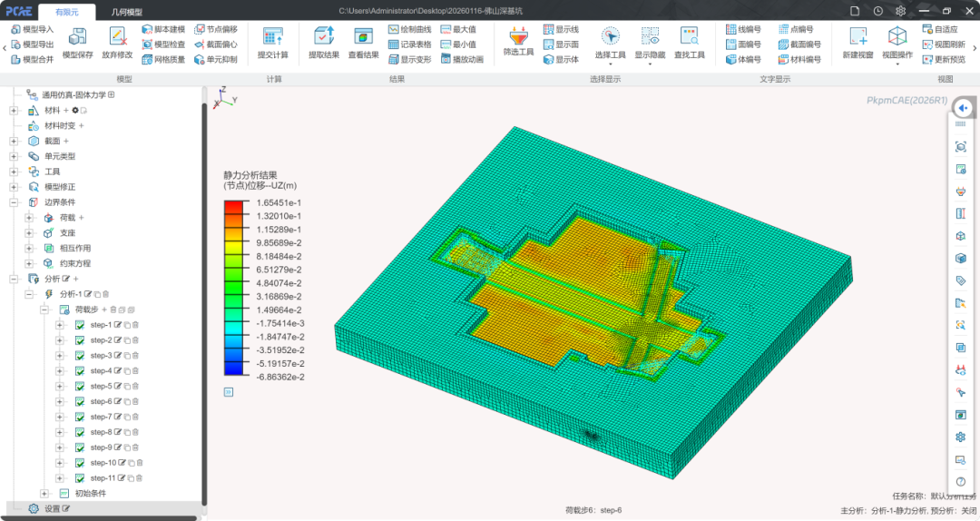Click 新建视窗 new viewport icon

[x=857, y=36]
